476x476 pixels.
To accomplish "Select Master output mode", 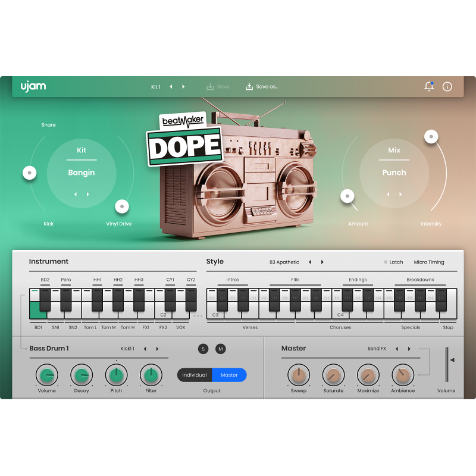I will coord(229,375).
